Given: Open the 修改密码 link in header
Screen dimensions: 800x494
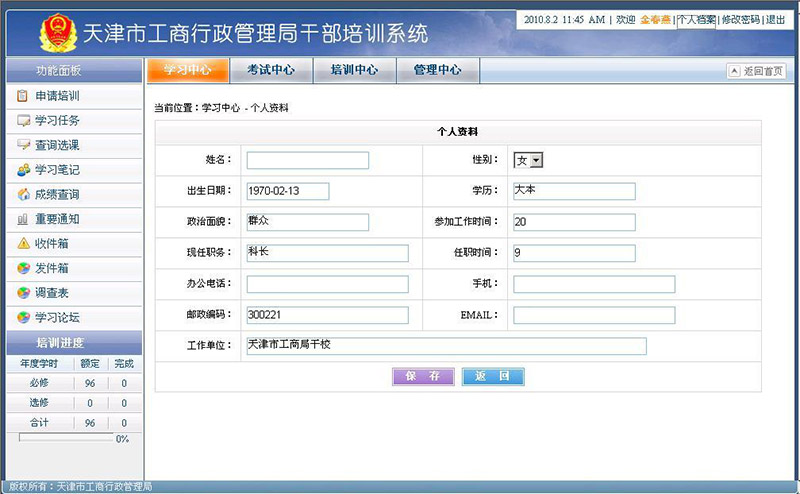Looking at the screenshot, I should tap(740, 20).
